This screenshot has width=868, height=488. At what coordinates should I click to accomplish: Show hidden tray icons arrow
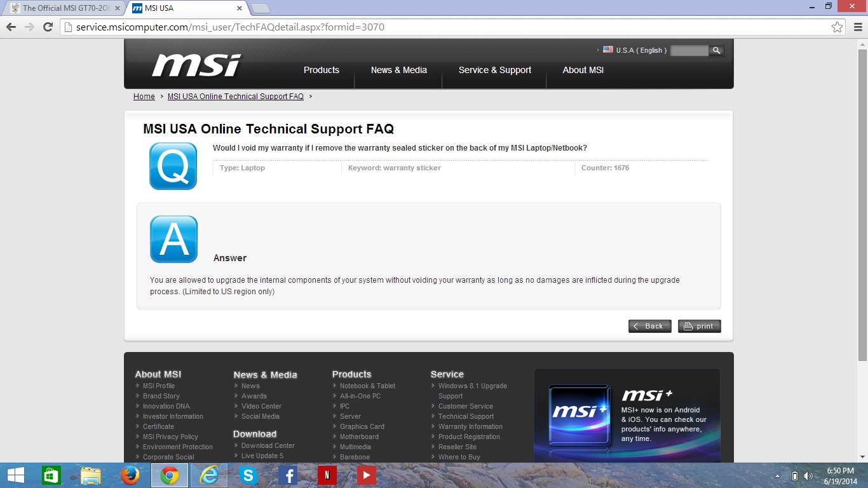pos(778,476)
